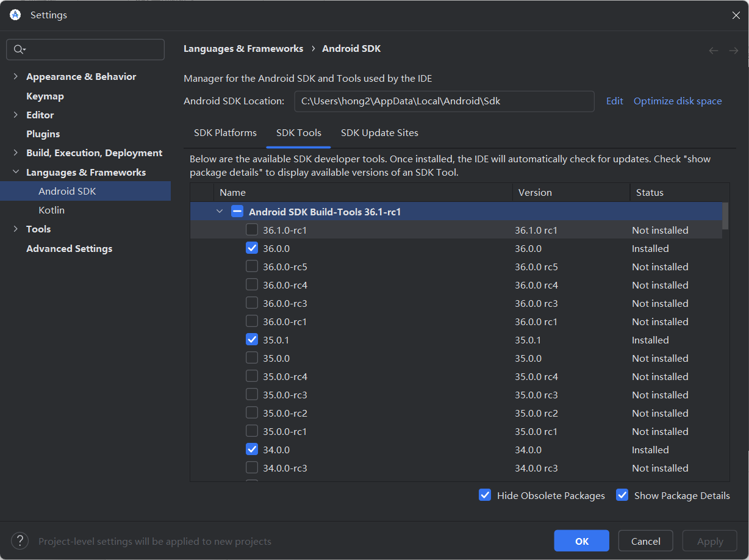This screenshot has width=749, height=560.
Task: Select the SDK Tools tab
Action: tap(299, 132)
